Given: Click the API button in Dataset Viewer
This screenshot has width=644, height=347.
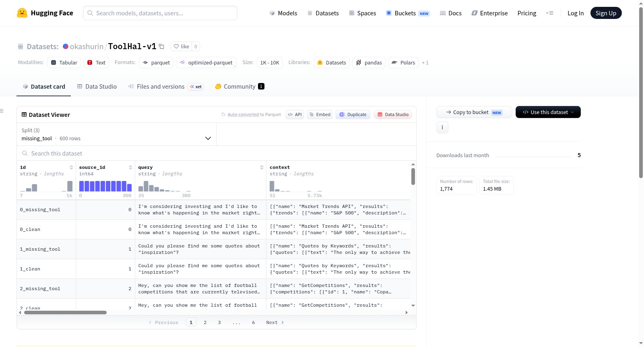Looking at the screenshot, I should (x=295, y=114).
